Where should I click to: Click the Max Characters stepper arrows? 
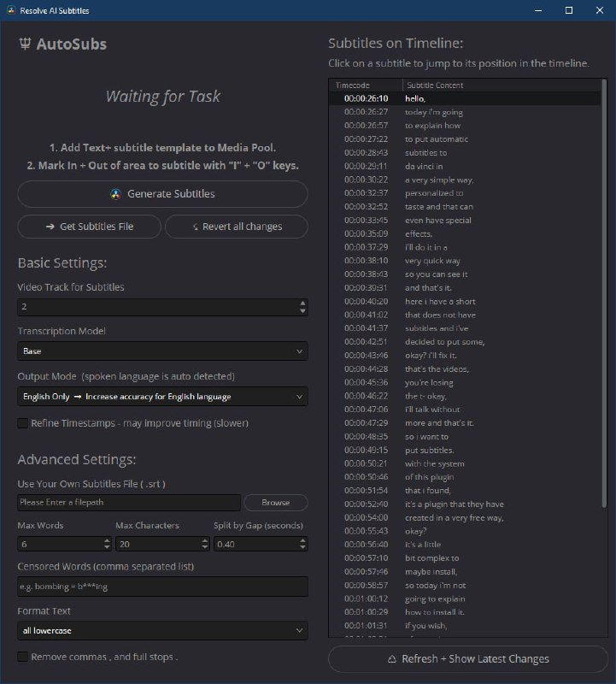[x=204, y=544]
